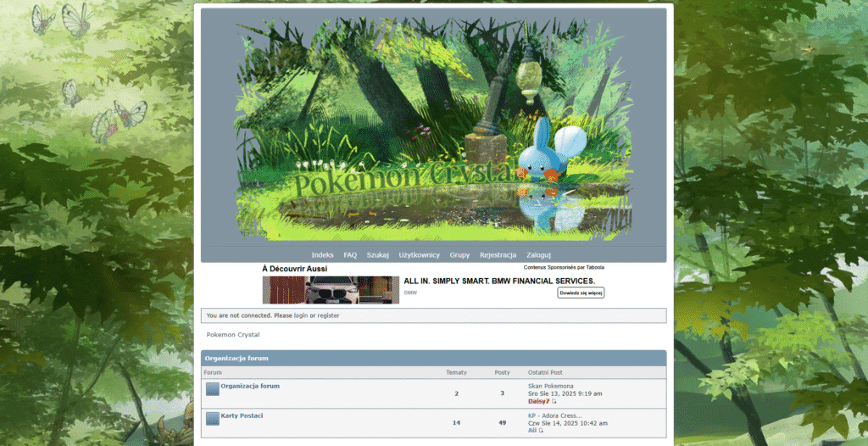
Task: Open the Grupy page
Action: point(459,255)
